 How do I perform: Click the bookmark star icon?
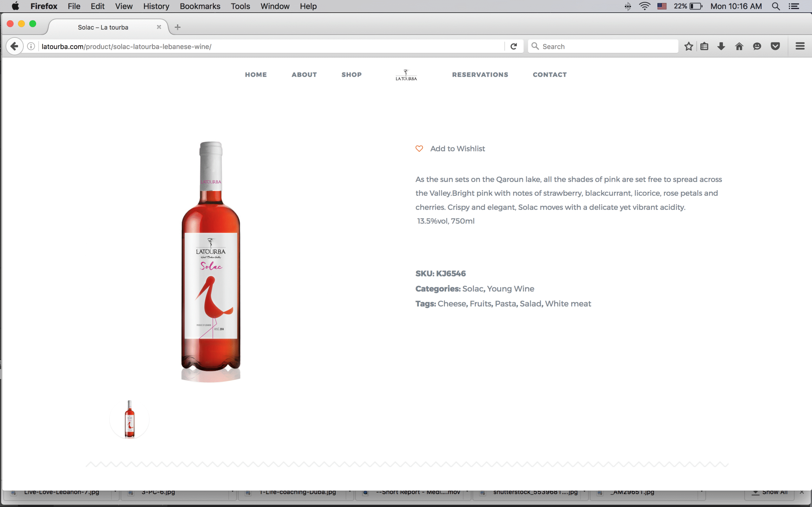click(x=689, y=46)
